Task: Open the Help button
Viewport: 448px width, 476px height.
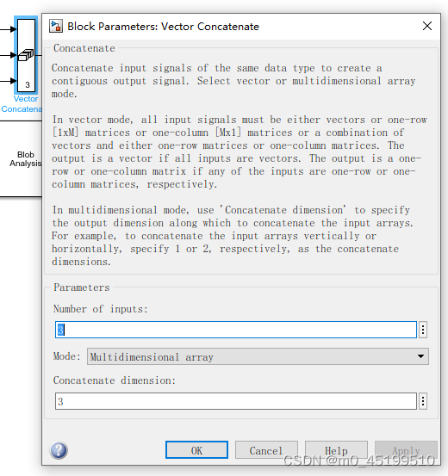Action: click(336, 450)
